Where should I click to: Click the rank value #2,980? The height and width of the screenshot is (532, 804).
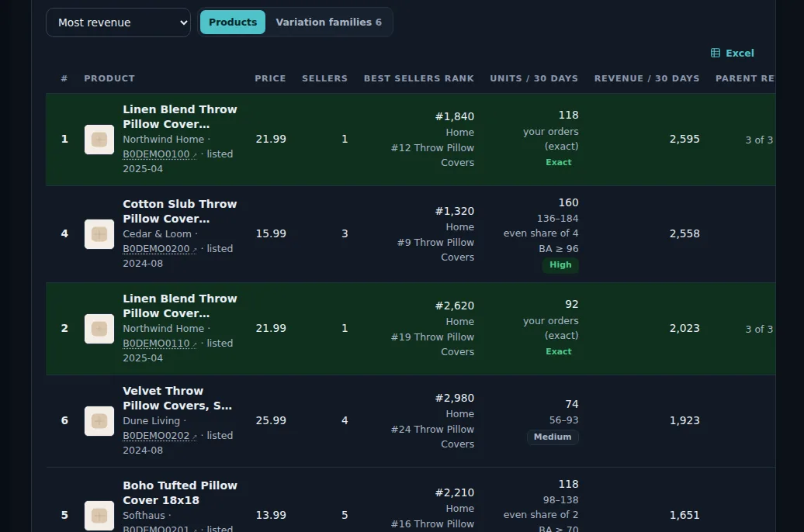tap(455, 398)
